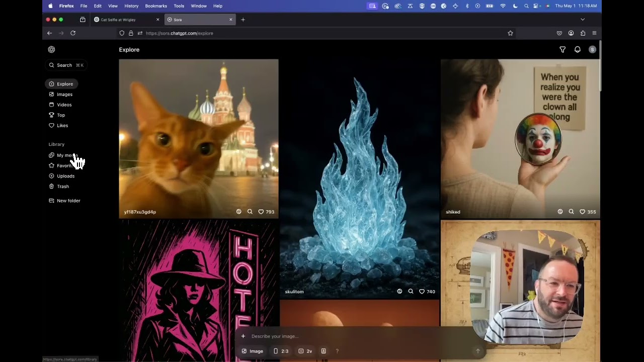Open the filter icon on Explore header
The height and width of the screenshot is (362, 644).
point(562,49)
